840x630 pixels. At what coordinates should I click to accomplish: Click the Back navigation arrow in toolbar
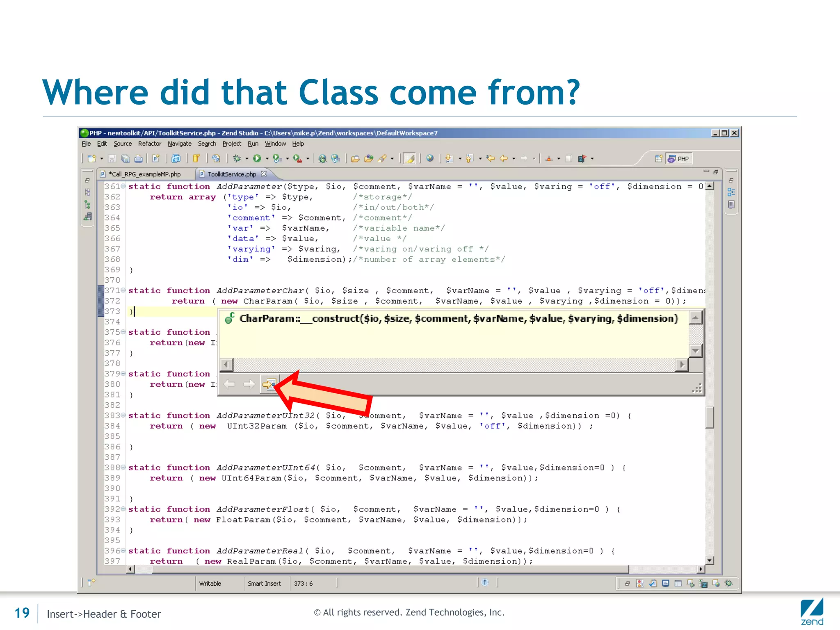pyautogui.click(x=504, y=159)
